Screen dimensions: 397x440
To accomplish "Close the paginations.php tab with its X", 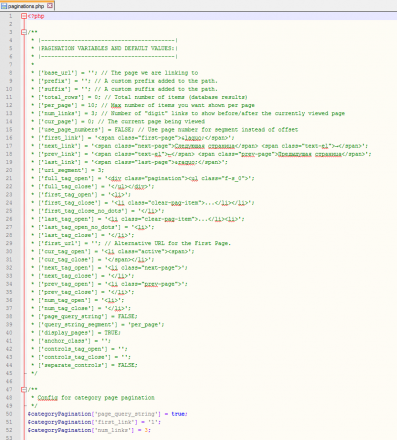I will 50,6.
